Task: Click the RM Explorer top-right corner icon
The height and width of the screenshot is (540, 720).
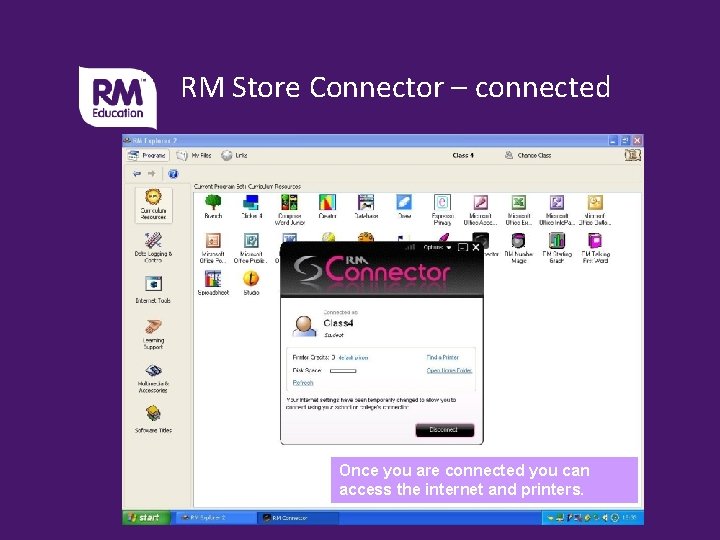Action: pyautogui.click(x=632, y=155)
